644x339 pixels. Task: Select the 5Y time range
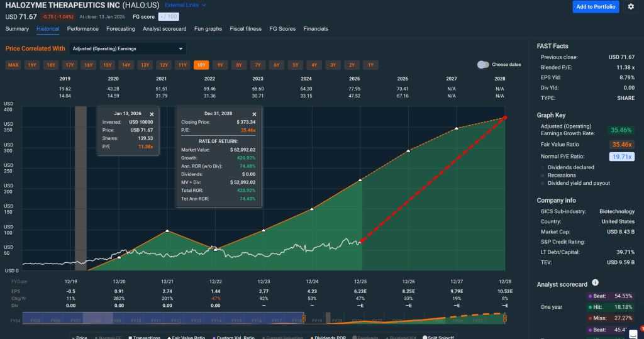pos(296,65)
